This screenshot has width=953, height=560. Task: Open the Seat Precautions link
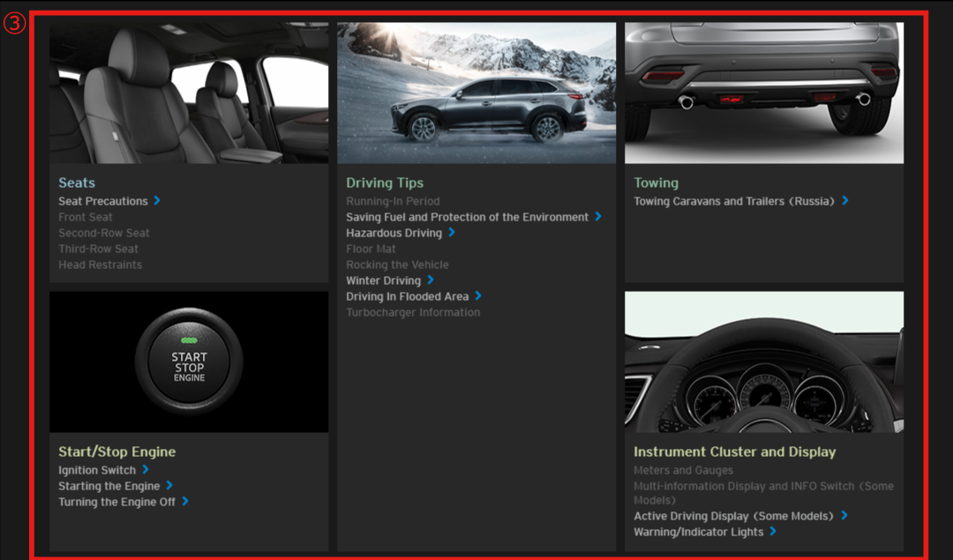pos(103,201)
